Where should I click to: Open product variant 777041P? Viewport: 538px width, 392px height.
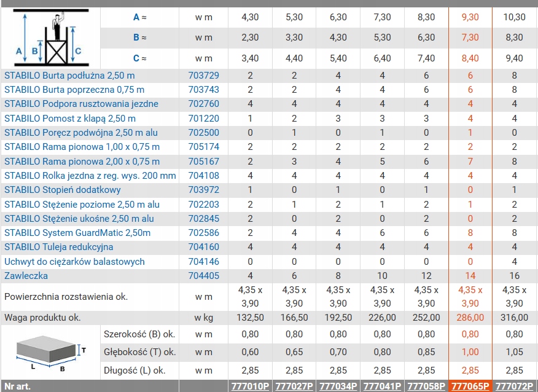[382, 386]
